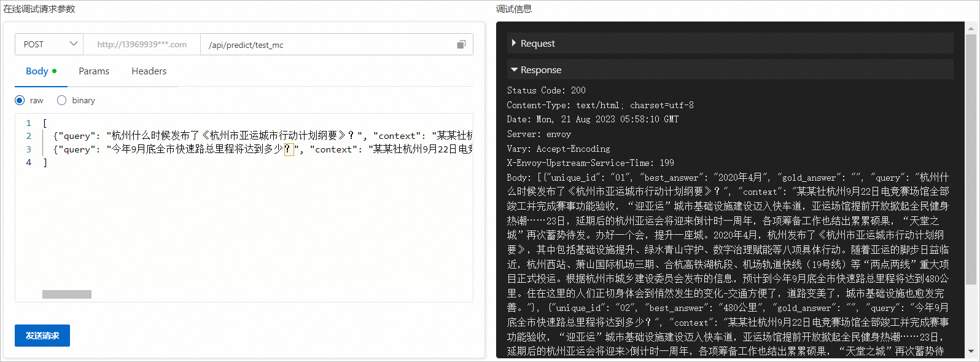The image size is (980, 362).
Task: Select the raw body format radio button
Action: [x=20, y=100]
